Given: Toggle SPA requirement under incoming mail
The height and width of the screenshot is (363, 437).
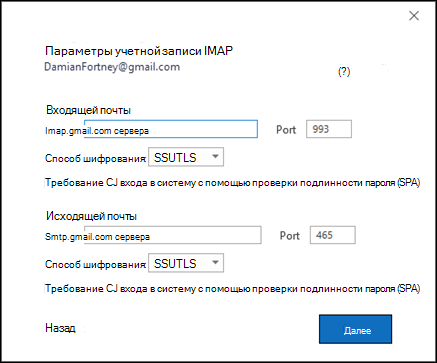Looking at the screenshot, I should 232,183.
